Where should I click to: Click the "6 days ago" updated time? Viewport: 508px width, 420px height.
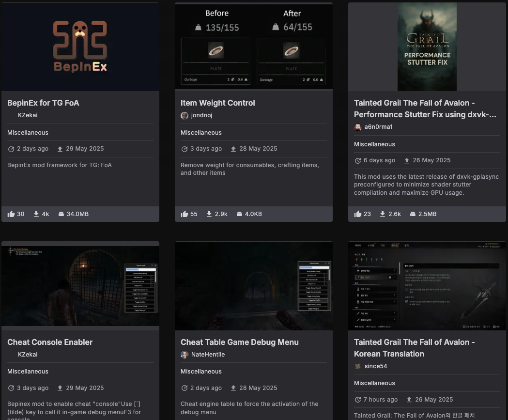379,160
